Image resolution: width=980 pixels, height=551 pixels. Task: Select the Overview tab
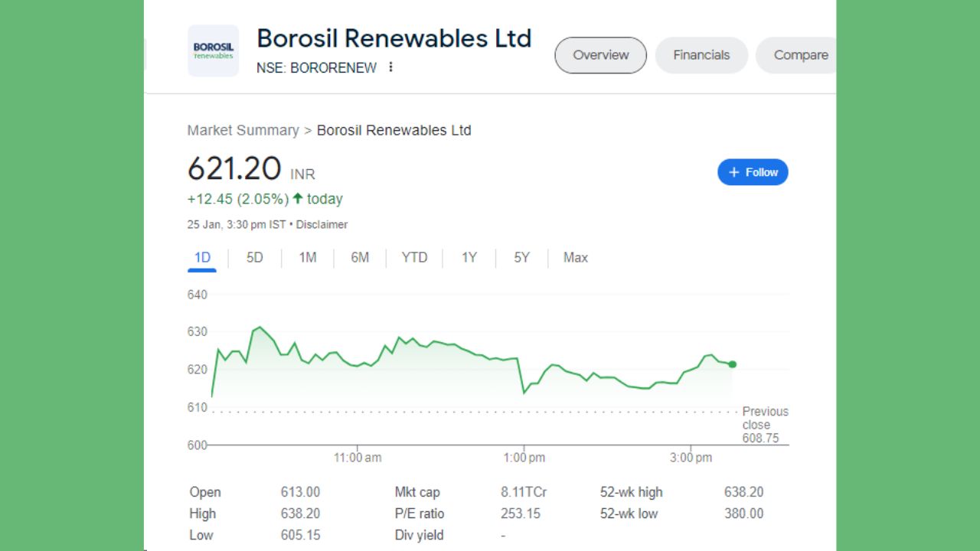click(600, 55)
